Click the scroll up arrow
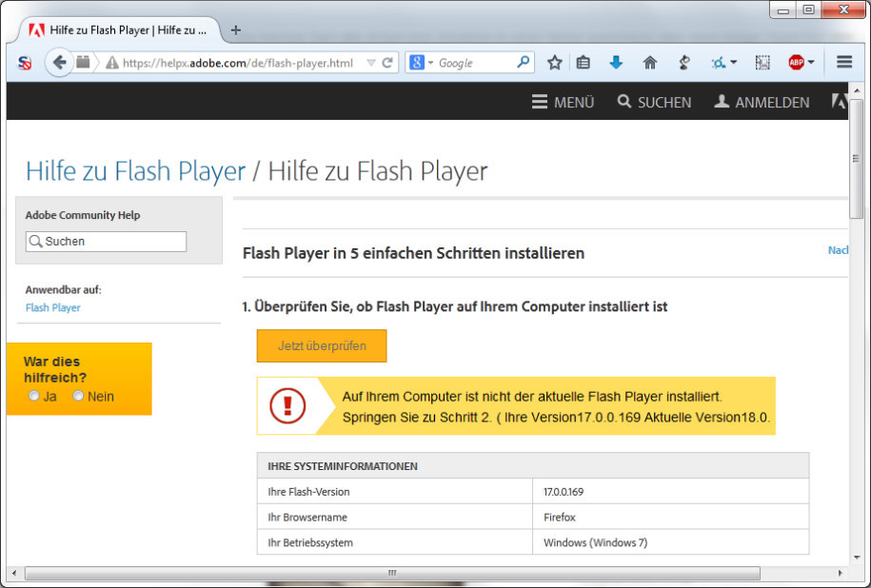Viewport: 871px width, 588px height. [x=857, y=89]
